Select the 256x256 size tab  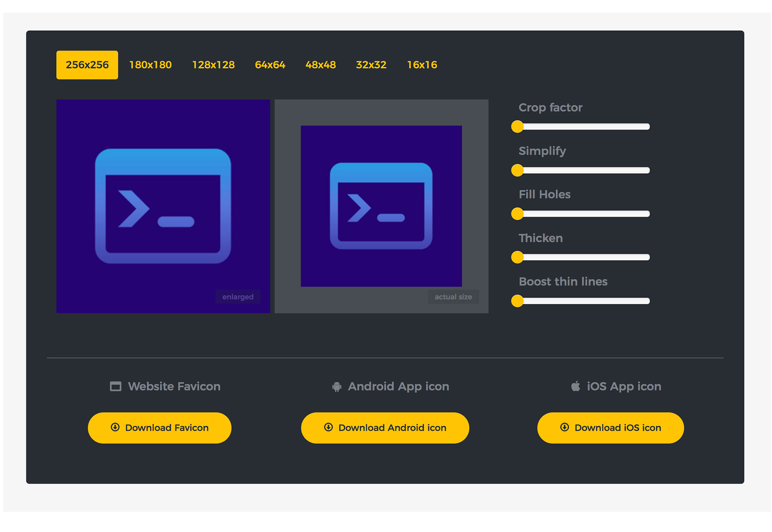[x=87, y=65]
